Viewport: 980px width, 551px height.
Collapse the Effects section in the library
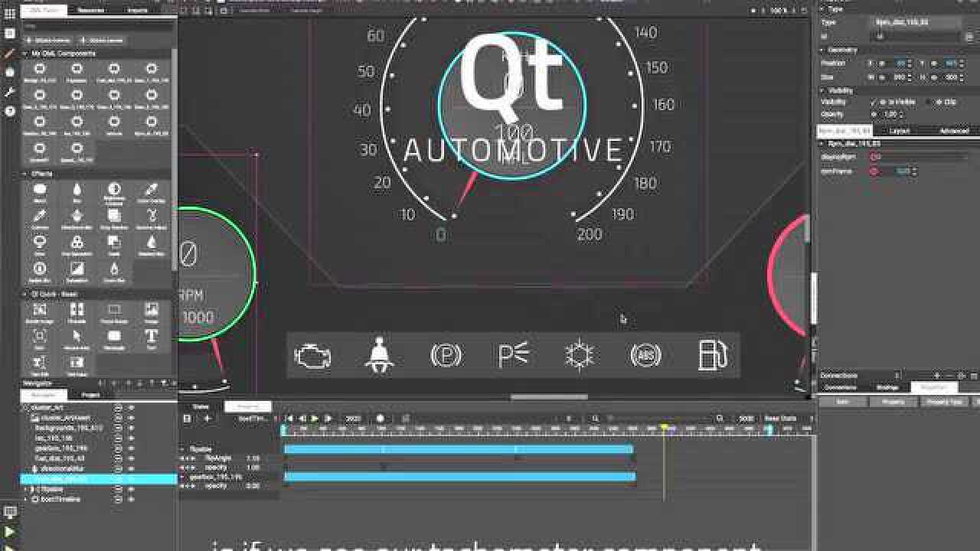[25, 173]
